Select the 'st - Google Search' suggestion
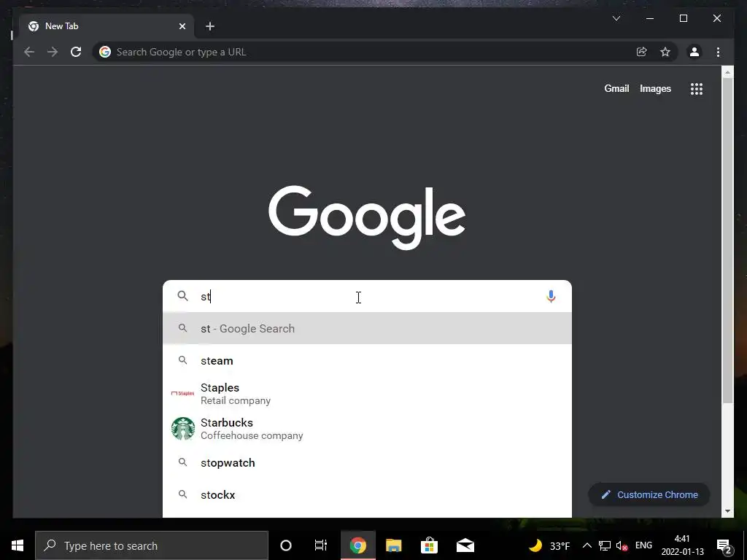Viewport: 747px width, 560px height. point(367,328)
